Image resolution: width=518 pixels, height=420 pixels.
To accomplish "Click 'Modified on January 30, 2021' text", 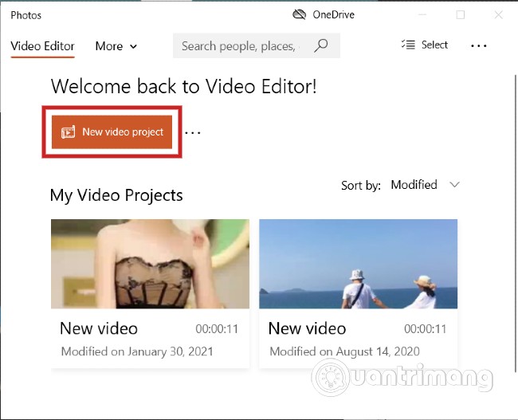I will pyautogui.click(x=137, y=351).
